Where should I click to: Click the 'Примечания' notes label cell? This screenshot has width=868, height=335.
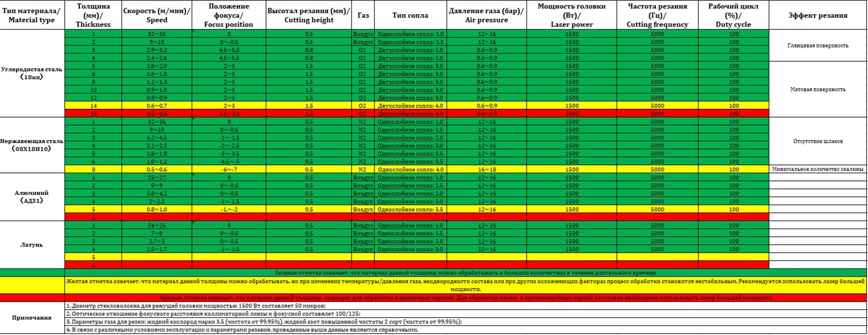point(32,318)
